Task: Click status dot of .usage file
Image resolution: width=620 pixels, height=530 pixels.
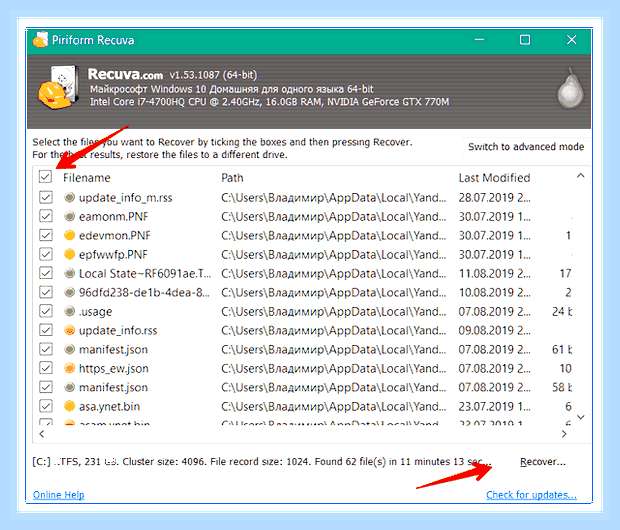Action: click(70, 311)
